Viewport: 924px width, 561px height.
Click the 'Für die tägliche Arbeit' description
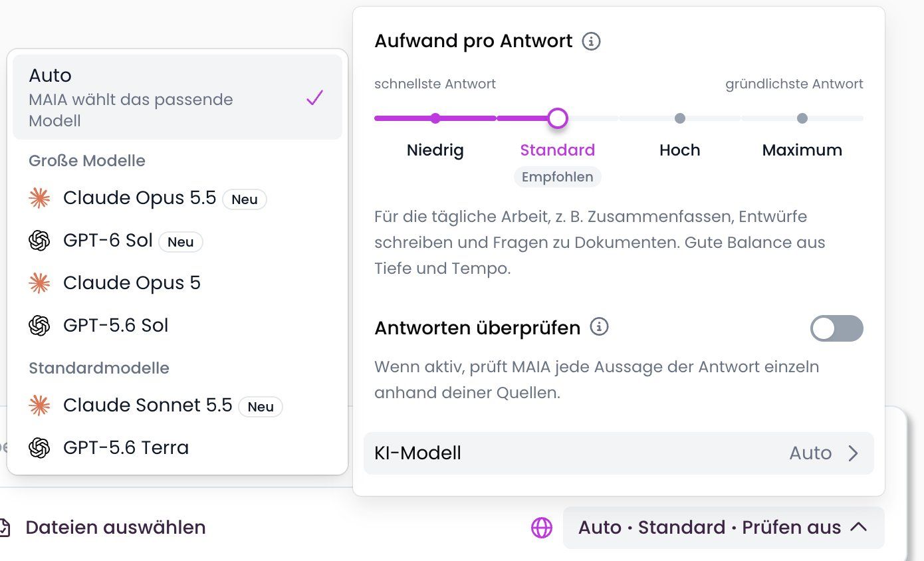pos(600,243)
